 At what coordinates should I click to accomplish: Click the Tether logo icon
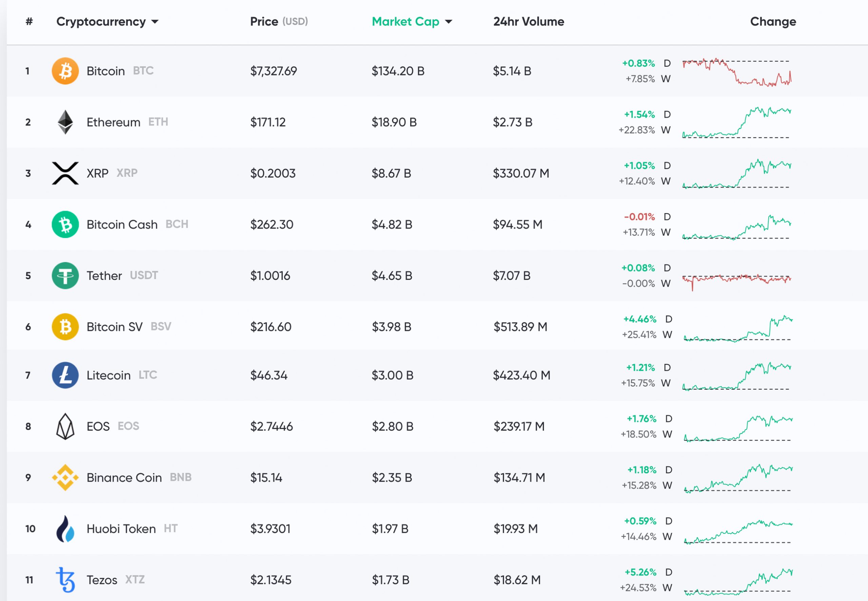click(x=65, y=276)
